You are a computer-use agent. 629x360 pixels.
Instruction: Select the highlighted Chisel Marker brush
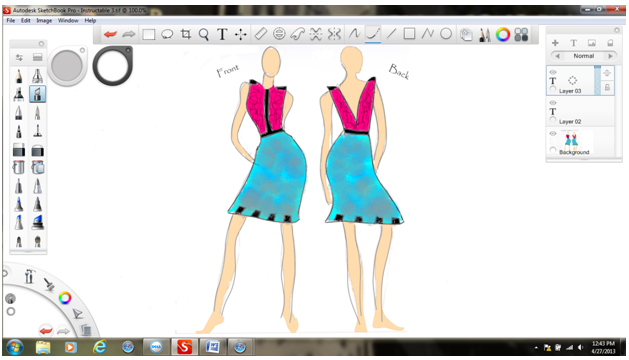37,94
